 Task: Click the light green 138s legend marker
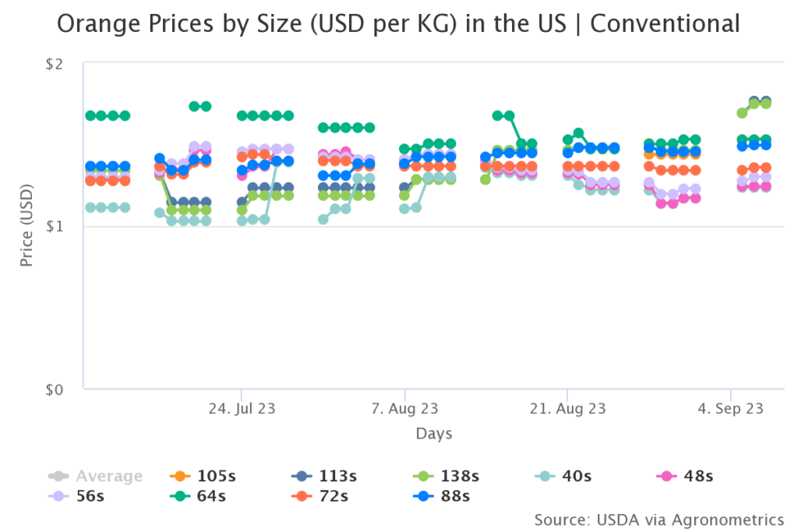420,476
